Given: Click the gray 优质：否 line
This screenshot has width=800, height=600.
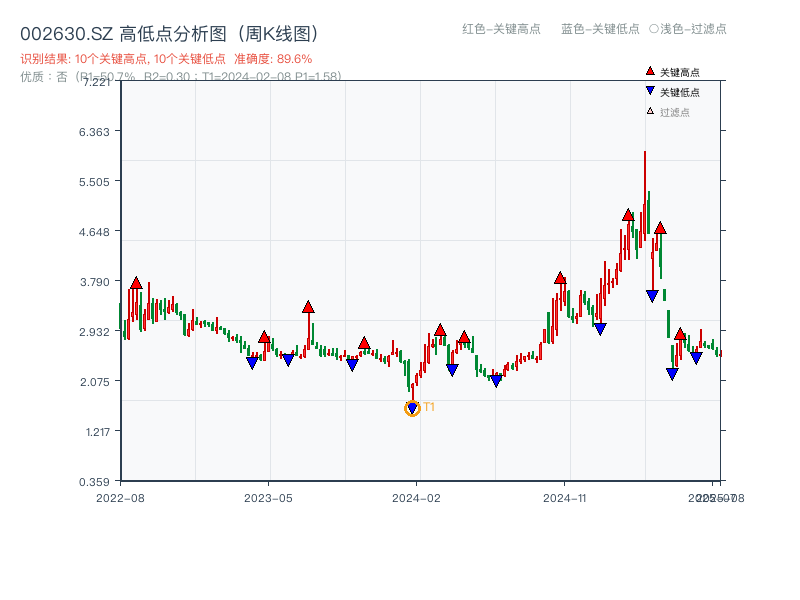Looking at the screenshot, I should click(x=181, y=77).
